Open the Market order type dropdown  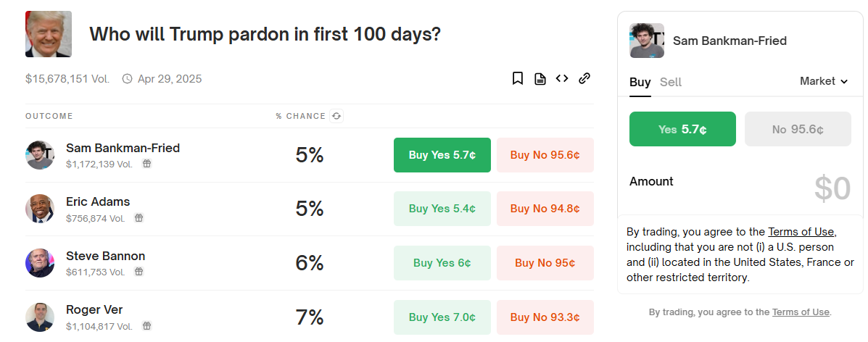click(824, 81)
